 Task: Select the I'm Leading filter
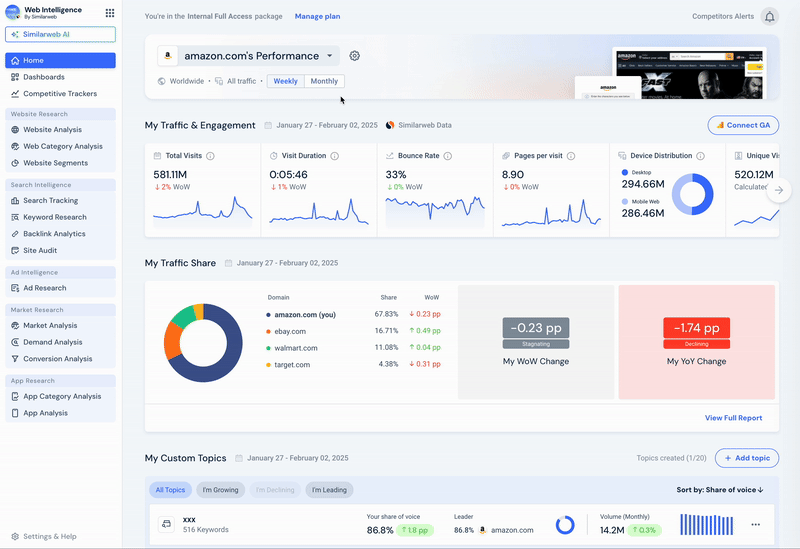coord(329,490)
